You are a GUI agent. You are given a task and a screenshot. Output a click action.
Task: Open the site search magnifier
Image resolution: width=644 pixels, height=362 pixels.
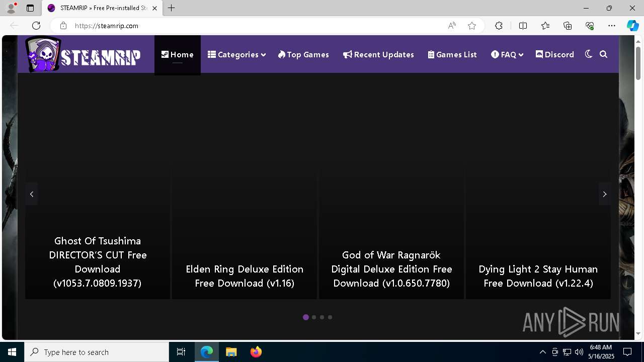click(604, 54)
